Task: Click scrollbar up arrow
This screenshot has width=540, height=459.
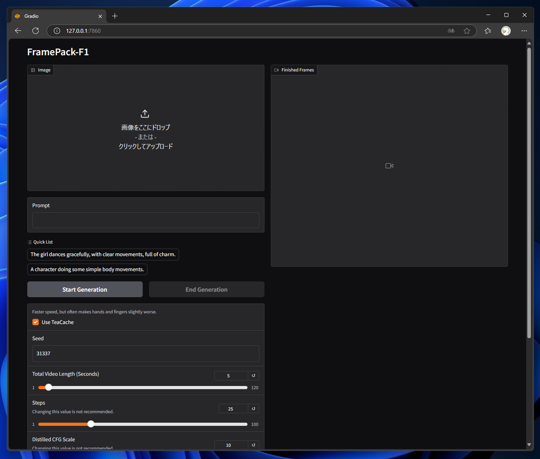Action: (x=529, y=43)
